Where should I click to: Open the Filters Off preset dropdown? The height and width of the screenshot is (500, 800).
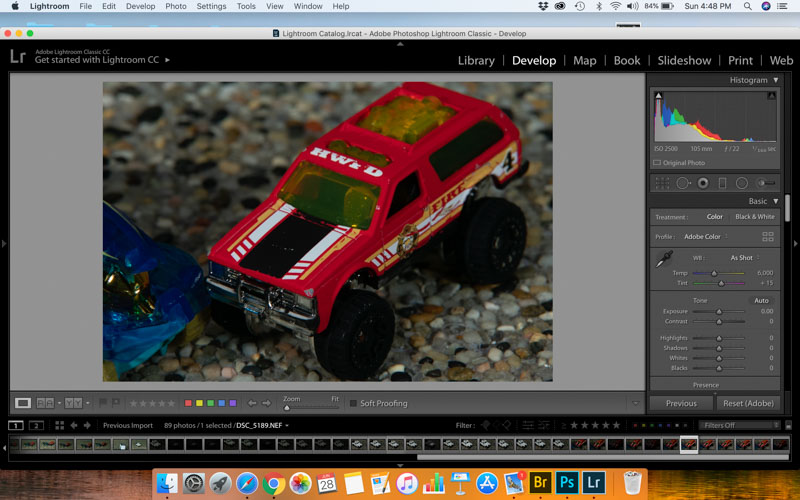tap(740, 425)
